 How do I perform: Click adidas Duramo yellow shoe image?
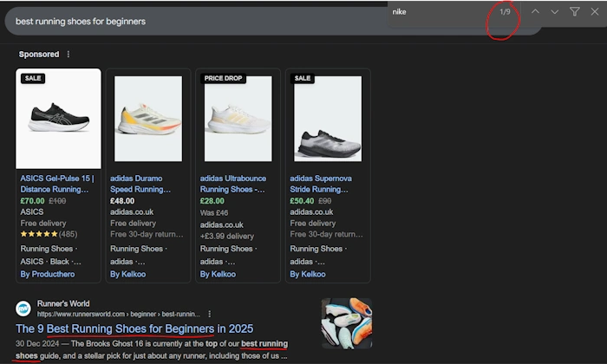(x=148, y=119)
